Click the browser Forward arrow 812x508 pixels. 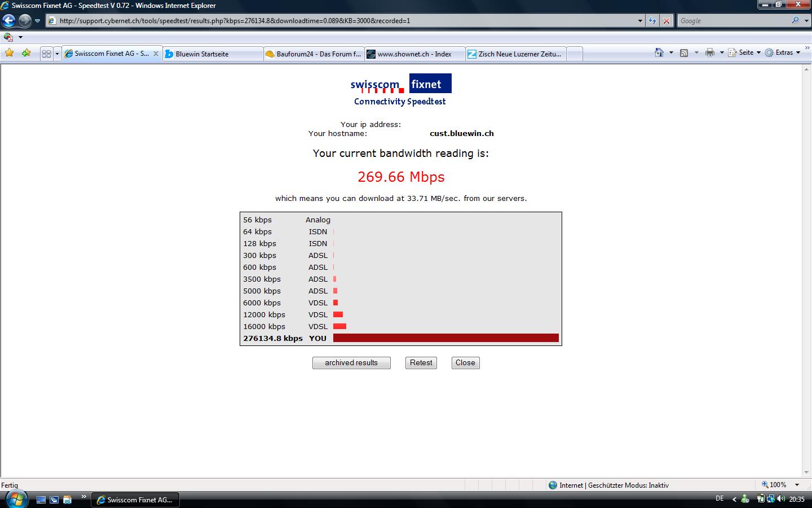click(24, 21)
